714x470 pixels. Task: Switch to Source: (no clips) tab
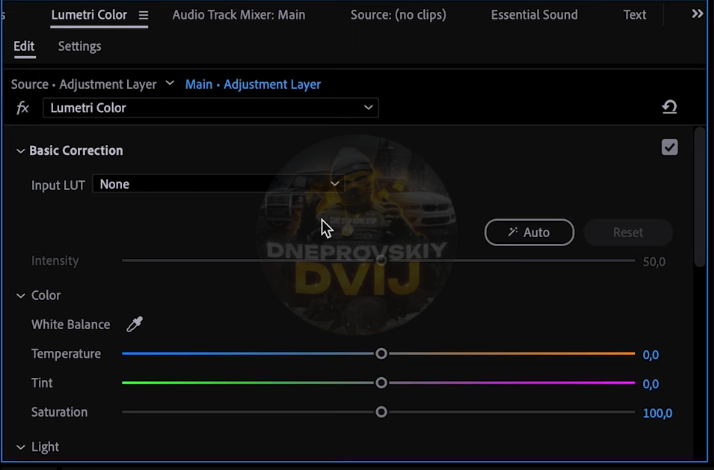(398, 15)
